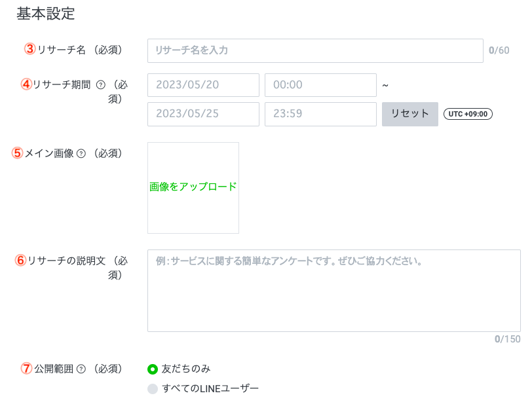Open the end time selector showing 23:59
Image resolution: width=532 pixels, height=404 pixels.
320,114
